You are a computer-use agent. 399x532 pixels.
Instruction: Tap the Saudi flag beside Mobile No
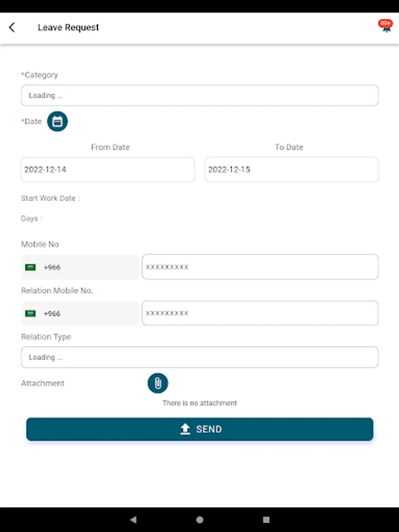click(x=31, y=267)
